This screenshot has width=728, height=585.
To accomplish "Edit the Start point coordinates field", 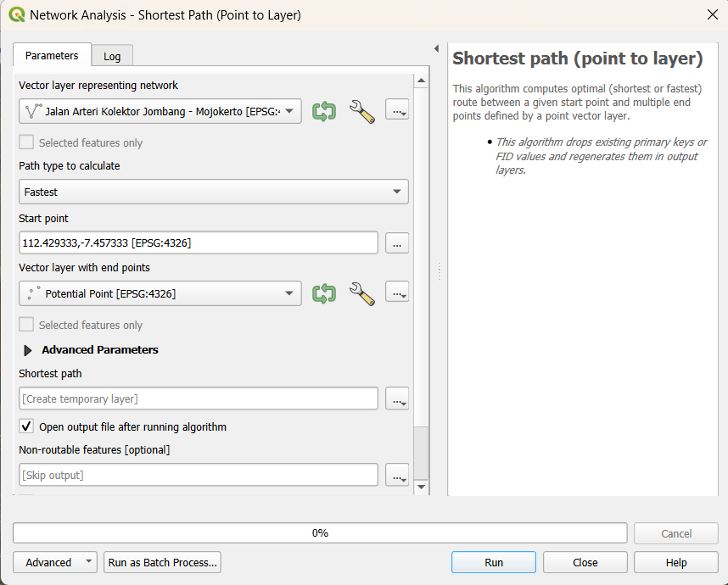I will click(199, 243).
